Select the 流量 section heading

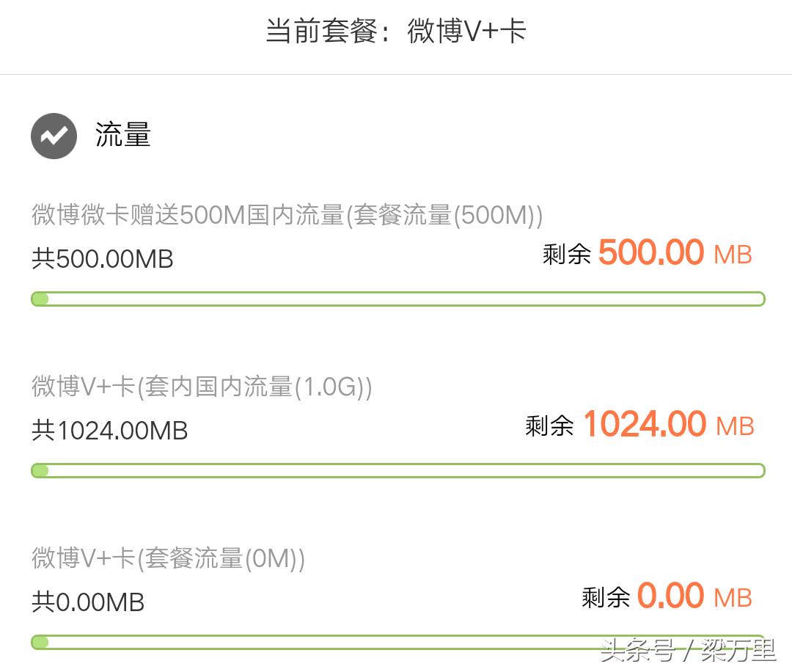click(x=122, y=135)
